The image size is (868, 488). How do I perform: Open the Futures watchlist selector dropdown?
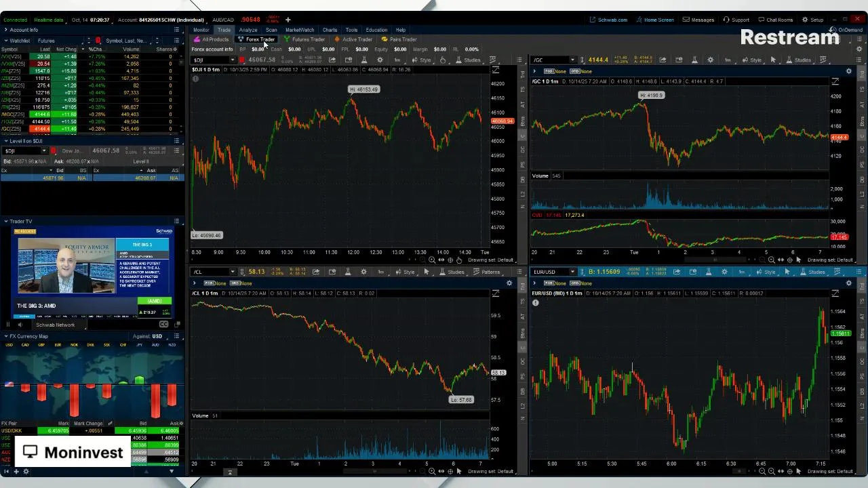pyautogui.click(x=60, y=41)
